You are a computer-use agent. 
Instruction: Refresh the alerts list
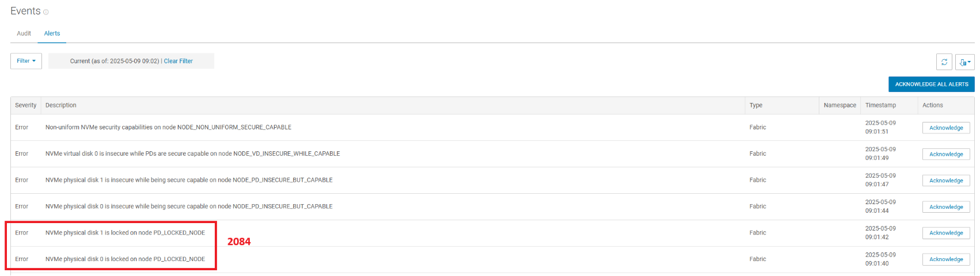point(944,62)
